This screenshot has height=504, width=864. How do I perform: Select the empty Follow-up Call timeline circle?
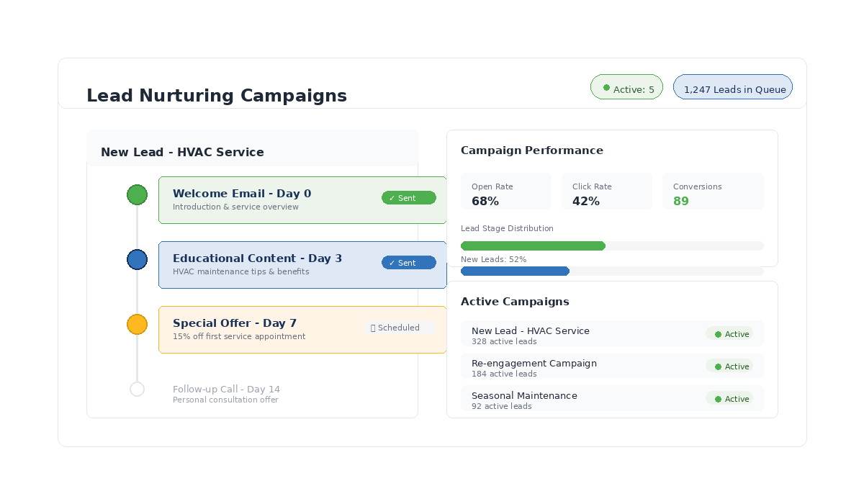(x=137, y=389)
